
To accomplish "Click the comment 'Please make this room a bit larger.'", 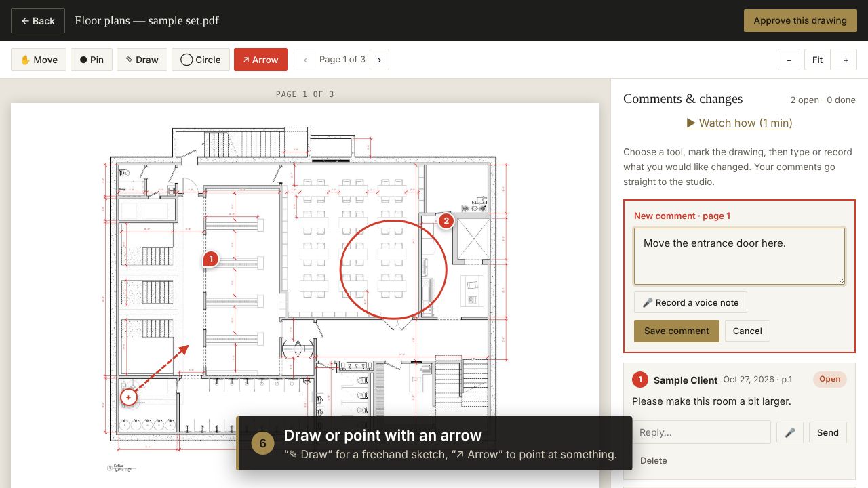I will point(711,401).
